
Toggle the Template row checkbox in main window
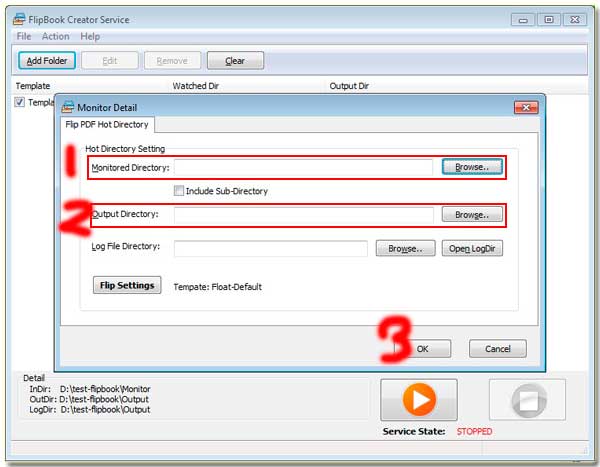pyautogui.click(x=19, y=102)
